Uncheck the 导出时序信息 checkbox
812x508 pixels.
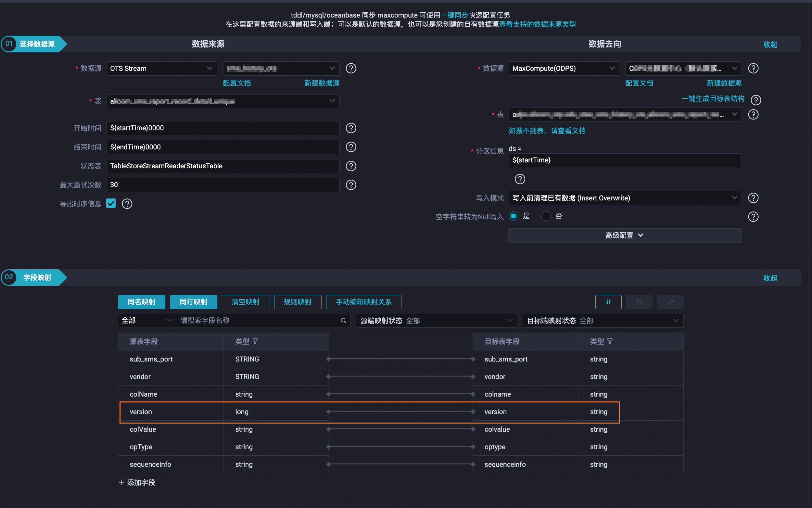111,203
